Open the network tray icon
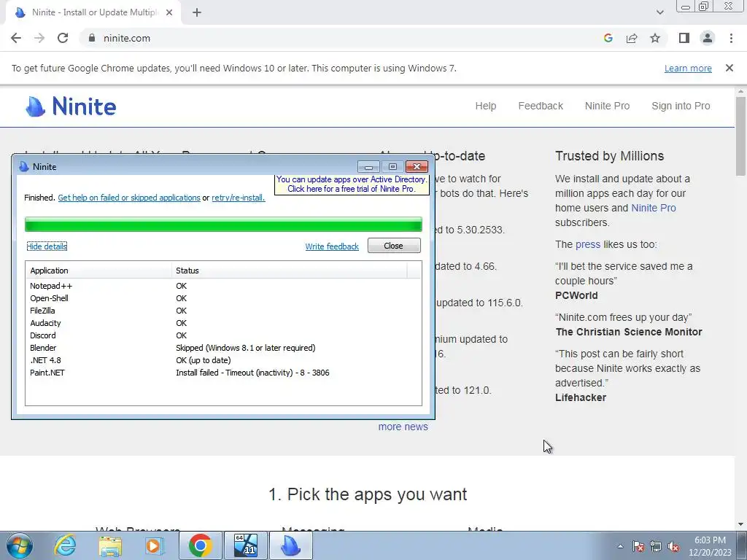 point(656,547)
